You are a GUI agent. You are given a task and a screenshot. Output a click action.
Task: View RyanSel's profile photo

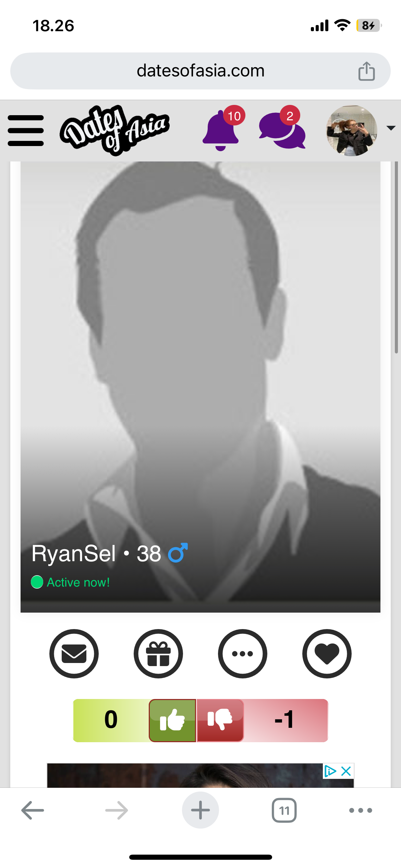[x=200, y=387]
